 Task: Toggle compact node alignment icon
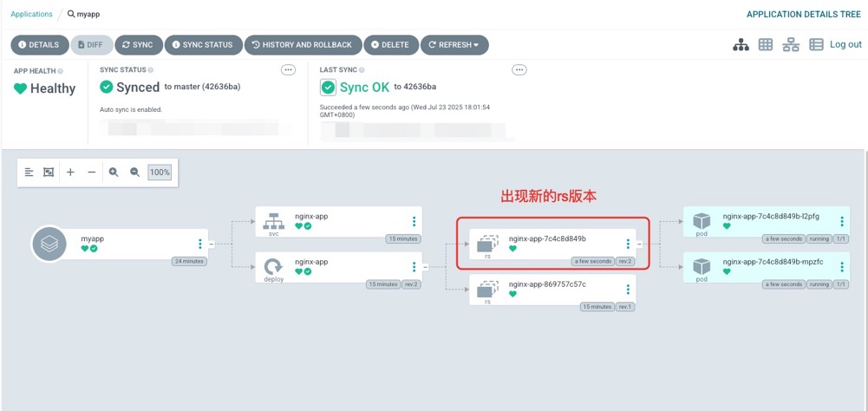[29, 173]
